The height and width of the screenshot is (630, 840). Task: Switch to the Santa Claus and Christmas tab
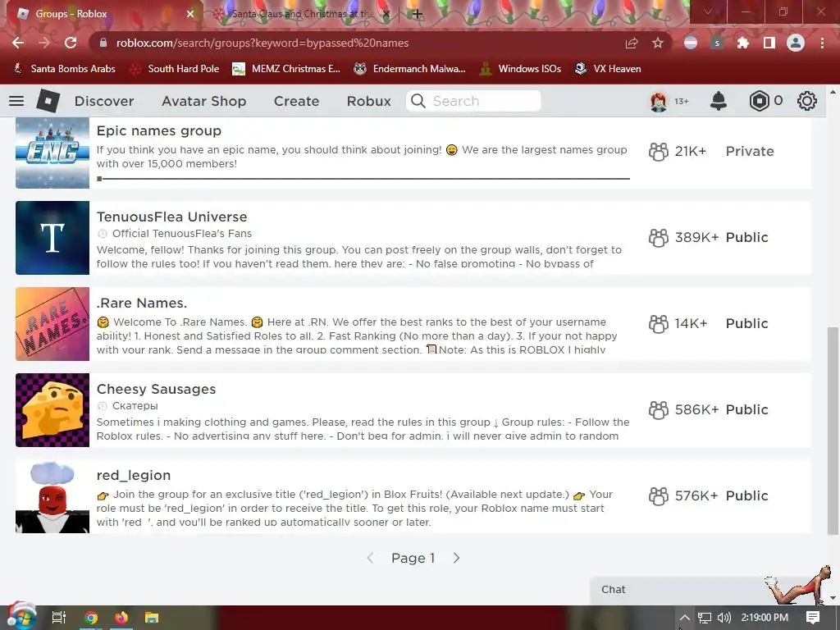tap(303, 14)
